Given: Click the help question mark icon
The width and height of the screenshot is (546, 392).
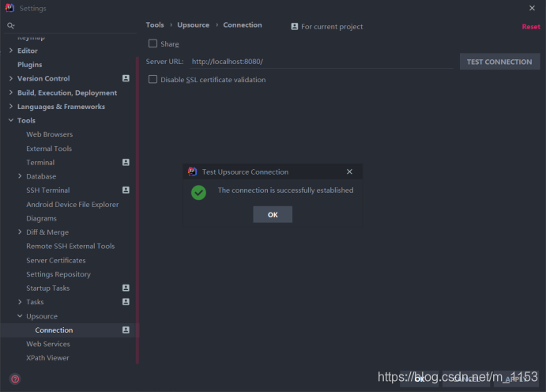Looking at the screenshot, I should click(x=15, y=379).
